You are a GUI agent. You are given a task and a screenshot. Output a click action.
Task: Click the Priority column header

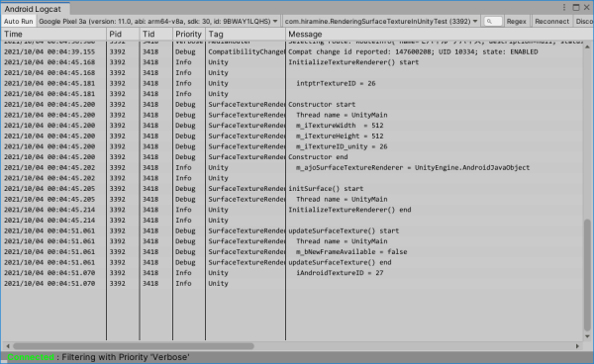click(x=189, y=34)
